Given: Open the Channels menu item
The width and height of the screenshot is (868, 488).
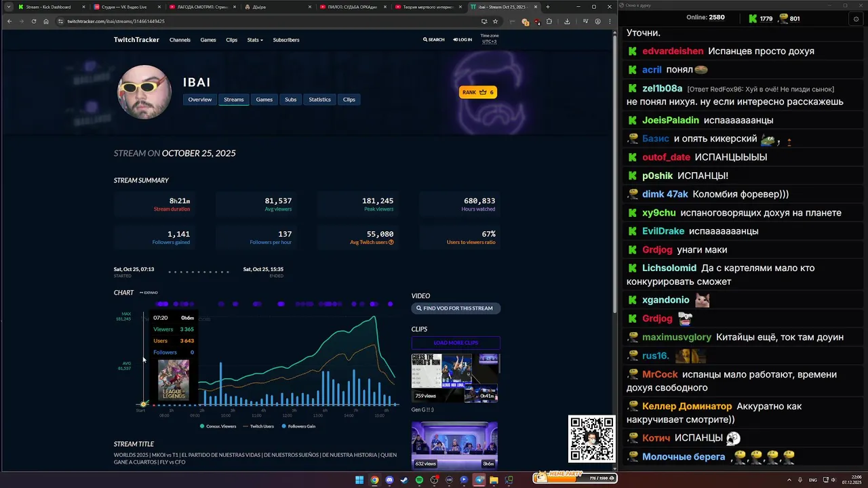Looking at the screenshot, I should click(x=180, y=40).
